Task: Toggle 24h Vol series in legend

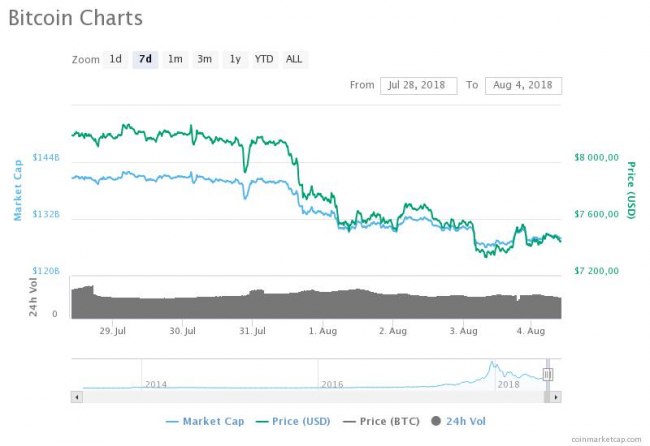Action: pos(464,421)
